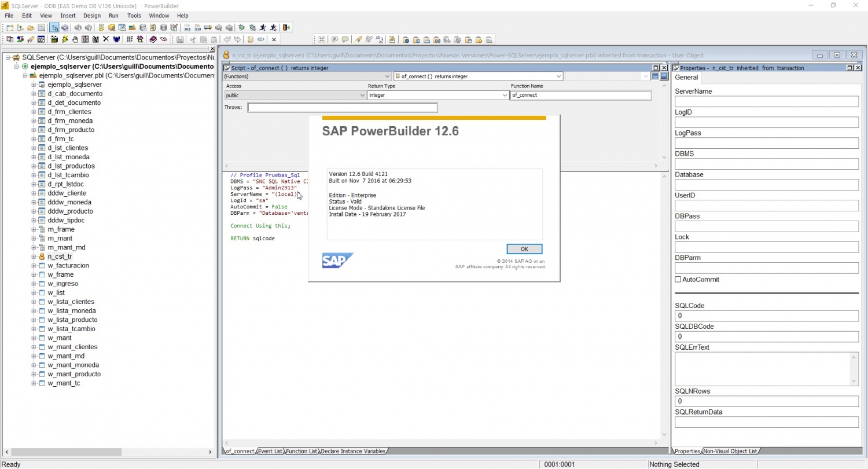
Task: Collapse the ejemplo_sqlserver.pbl library node
Action: coord(25,76)
